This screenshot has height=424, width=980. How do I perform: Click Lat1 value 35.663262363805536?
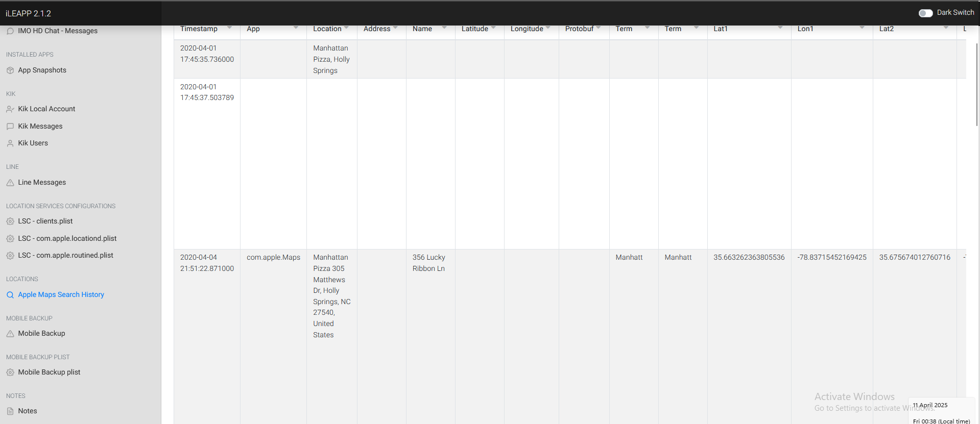pos(749,257)
